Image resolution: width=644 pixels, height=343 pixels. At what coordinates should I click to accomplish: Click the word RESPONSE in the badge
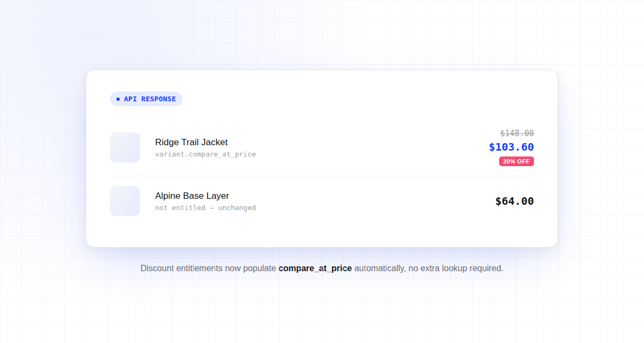point(158,99)
